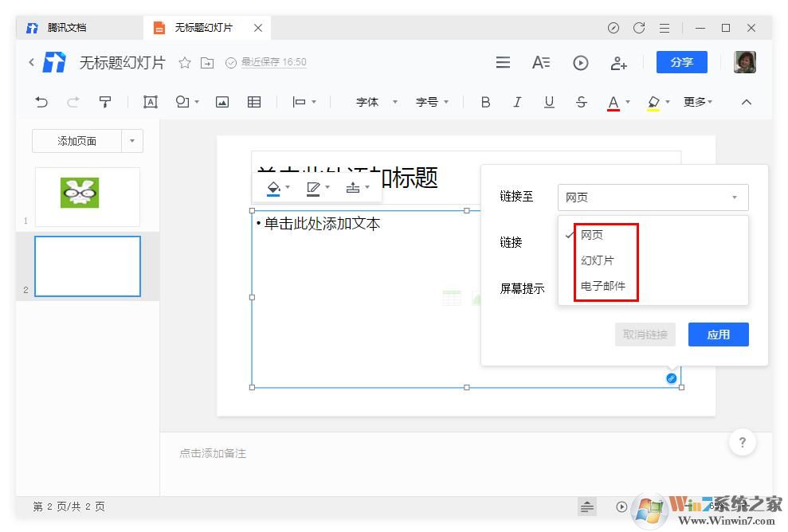The width and height of the screenshot is (788, 532).
Task: Click the insert image icon
Action: 222,102
